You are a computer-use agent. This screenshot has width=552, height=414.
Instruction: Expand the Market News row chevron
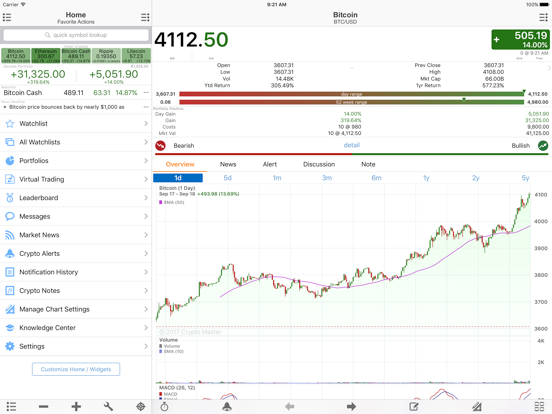pos(146,235)
